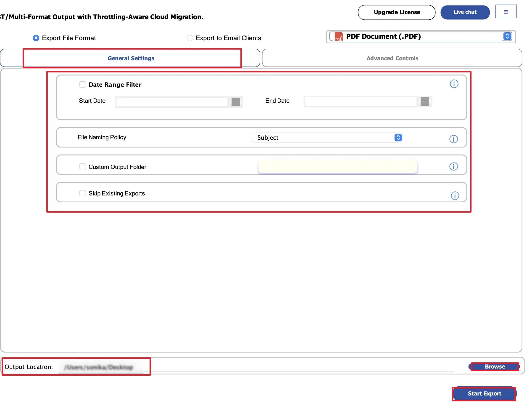The height and width of the screenshot is (411, 532).
Task: Open info for Skip Existing Exports
Action: (x=455, y=196)
